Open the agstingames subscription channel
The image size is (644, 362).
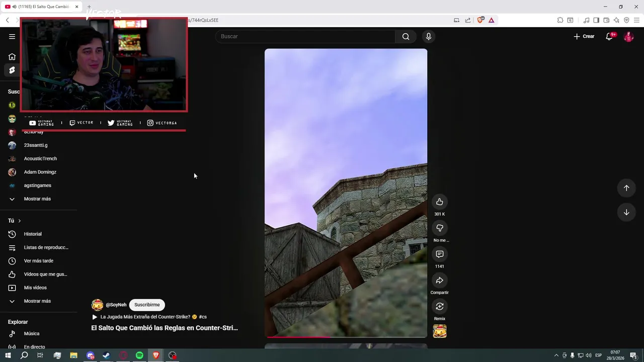pos(38,185)
